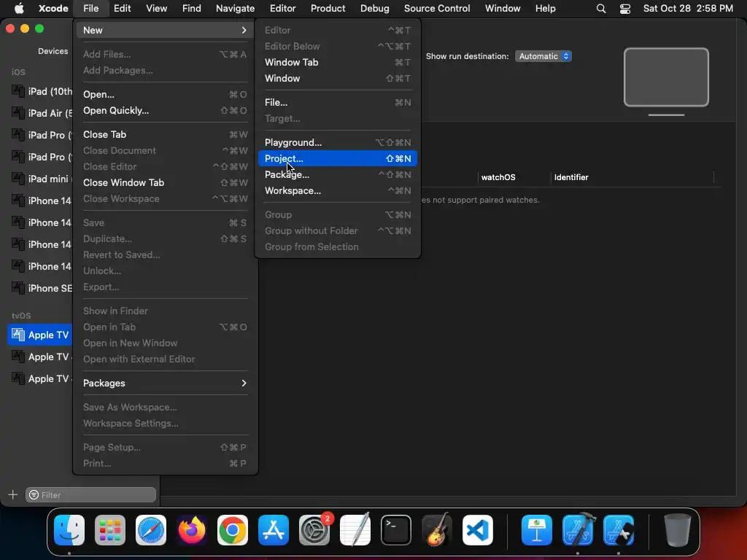Open the View menu
Viewport: 747px width, 560px height.
tap(156, 9)
